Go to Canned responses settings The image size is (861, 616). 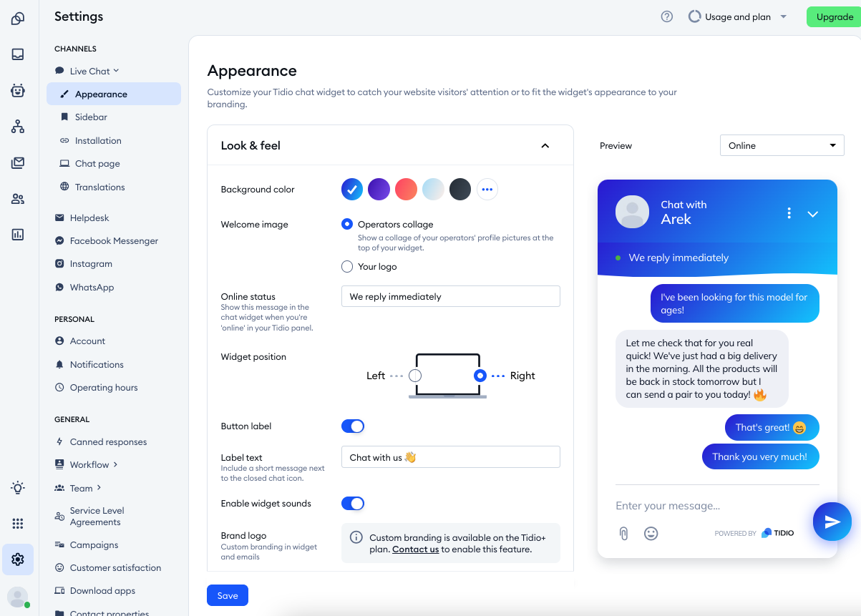(x=108, y=442)
